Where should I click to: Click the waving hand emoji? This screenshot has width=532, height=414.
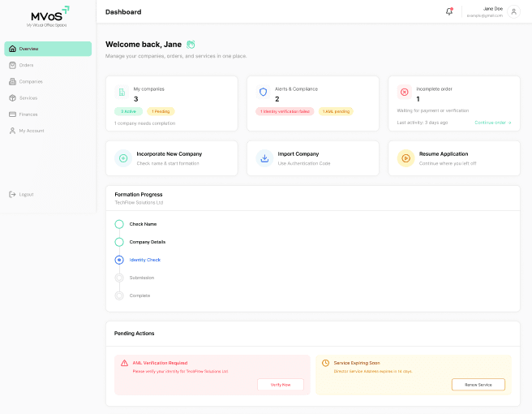(x=191, y=45)
